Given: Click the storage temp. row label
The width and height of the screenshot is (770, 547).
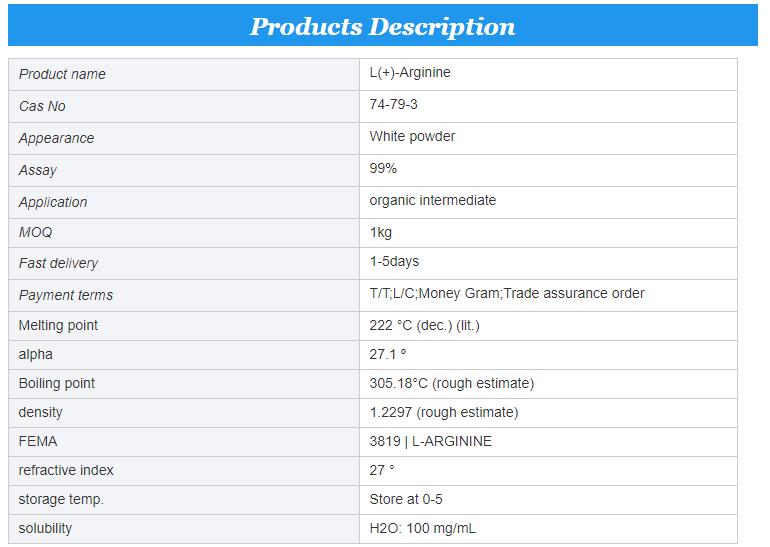Looking at the screenshot, I should click(61, 499).
